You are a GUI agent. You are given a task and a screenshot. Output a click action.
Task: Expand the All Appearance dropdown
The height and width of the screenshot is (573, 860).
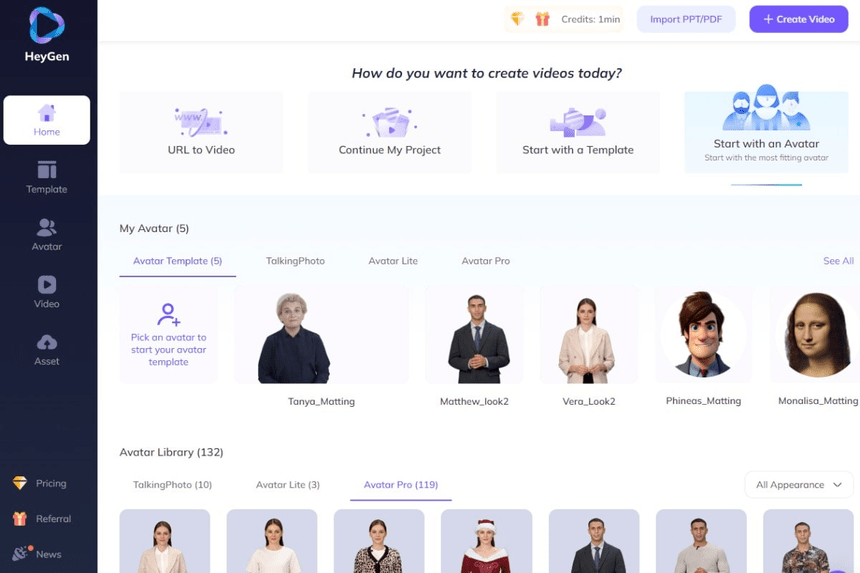(799, 485)
